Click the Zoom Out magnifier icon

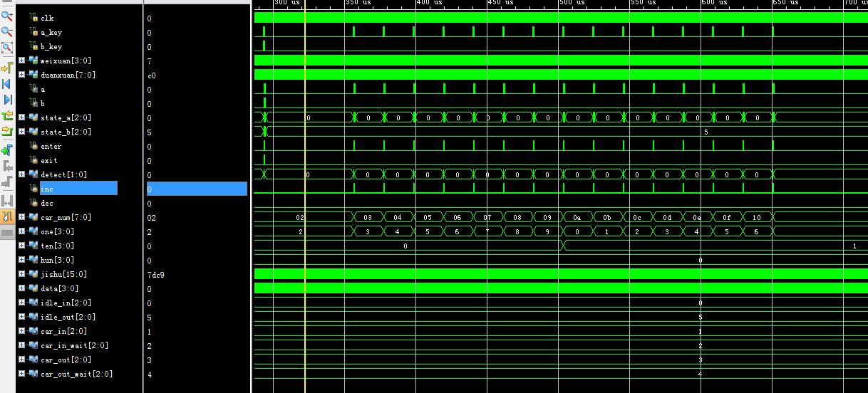(x=7, y=32)
